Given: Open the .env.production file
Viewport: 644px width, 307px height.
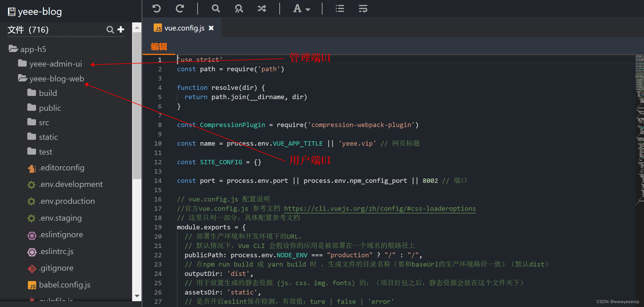Looking at the screenshot, I should 61,201.
